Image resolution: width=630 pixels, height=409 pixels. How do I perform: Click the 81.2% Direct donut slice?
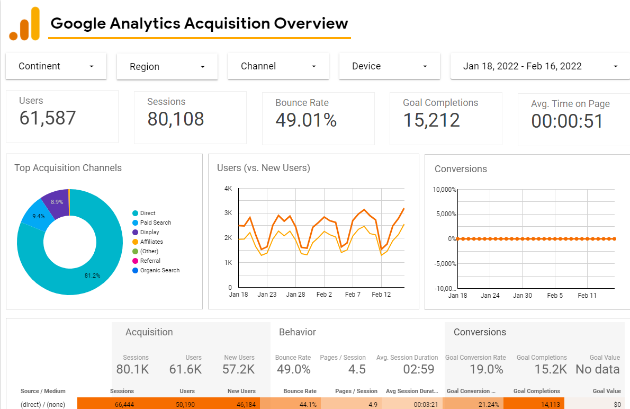(x=92, y=276)
